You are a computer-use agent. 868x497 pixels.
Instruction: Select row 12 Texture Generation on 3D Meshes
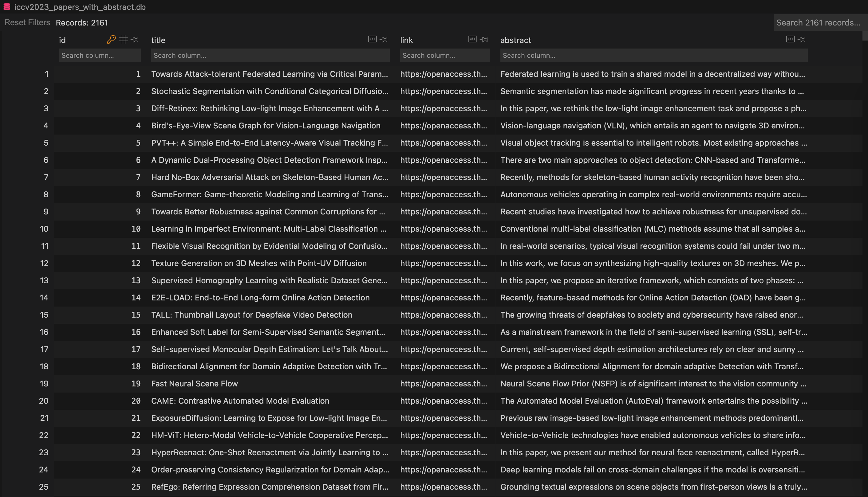258,263
